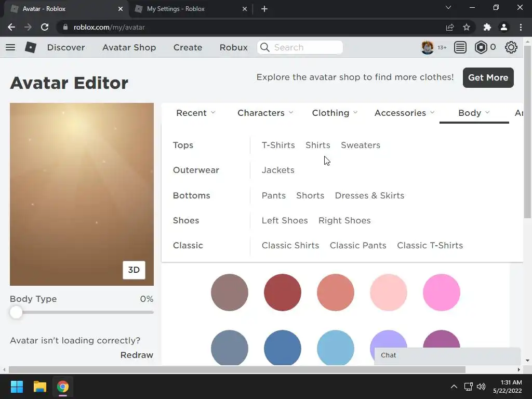Image resolution: width=532 pixels, height=399 pixels.
Task: Click the taskbar clock and date
Action: coord(507,387)
